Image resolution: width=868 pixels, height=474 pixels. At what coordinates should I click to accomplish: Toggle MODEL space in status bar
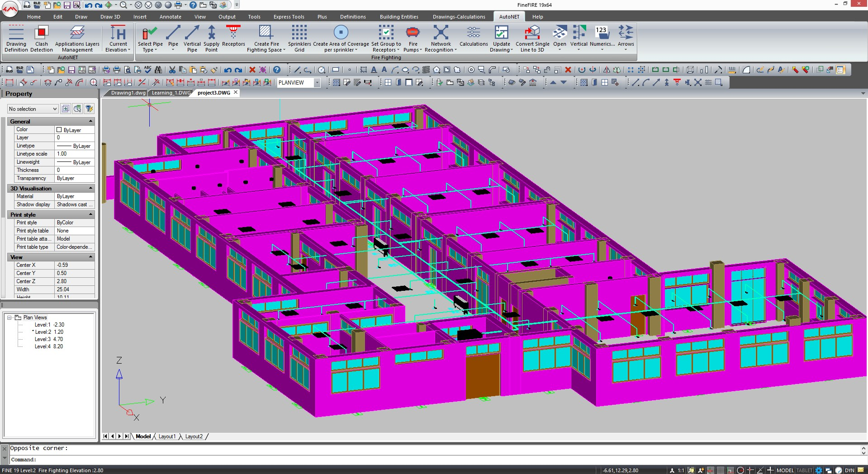(x=785, y=470)
